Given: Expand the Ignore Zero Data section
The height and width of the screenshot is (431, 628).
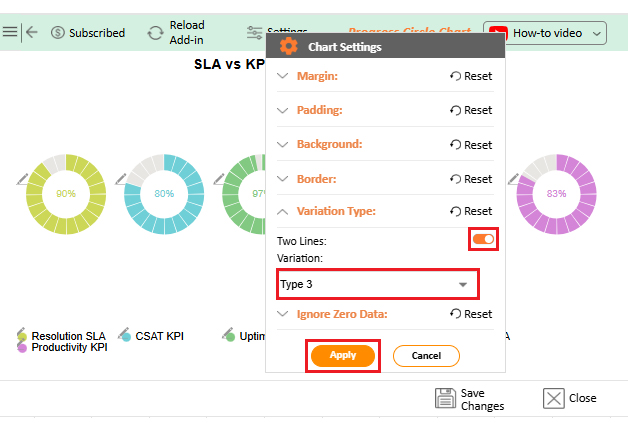Looking at the screenshot, I should [x=283, y=314].
